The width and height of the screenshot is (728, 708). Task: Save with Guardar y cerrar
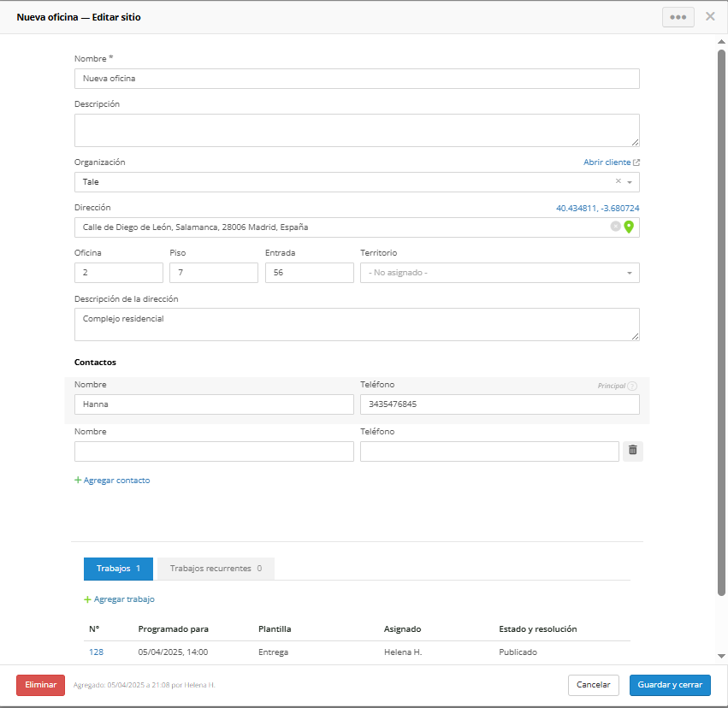670,685
